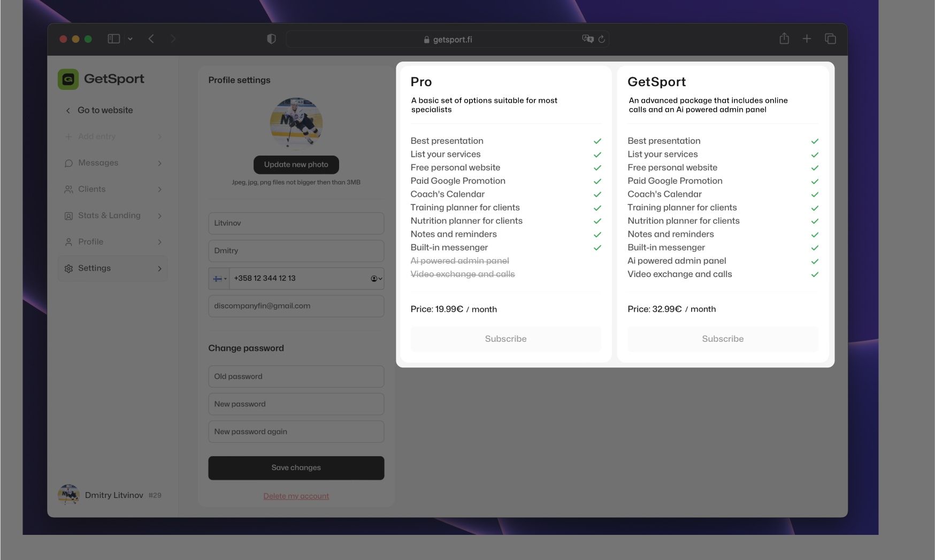This screenshot has height=560, width=935.
Task: Expand Clients with its chevron
Action: click(x=159, y=189)
